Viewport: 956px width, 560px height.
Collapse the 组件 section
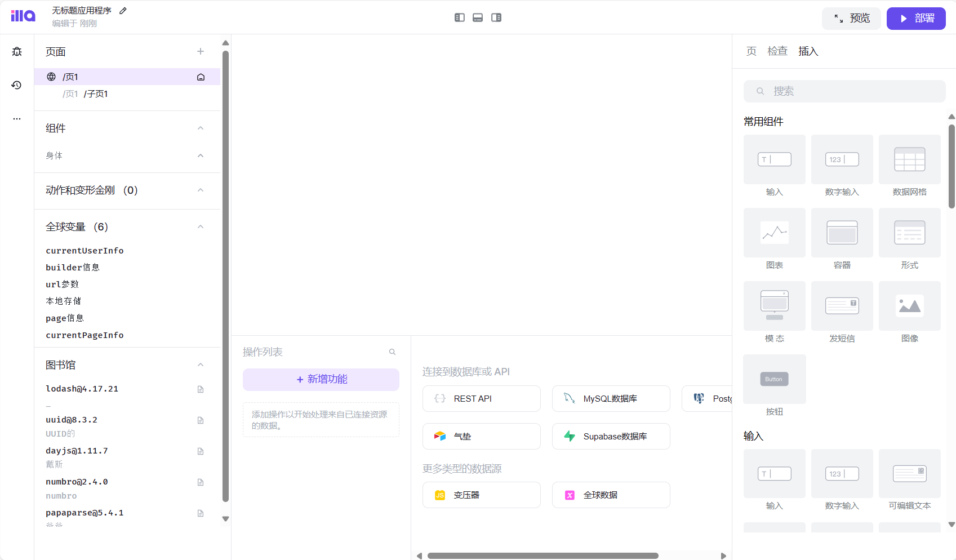pyautogui.click(x=200, y=128)
